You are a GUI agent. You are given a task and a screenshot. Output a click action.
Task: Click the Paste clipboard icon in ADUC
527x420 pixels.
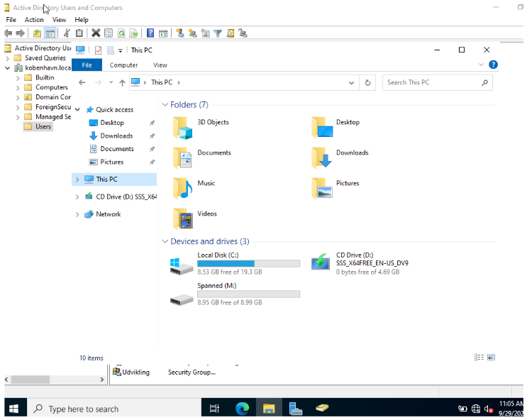point(79,33)
